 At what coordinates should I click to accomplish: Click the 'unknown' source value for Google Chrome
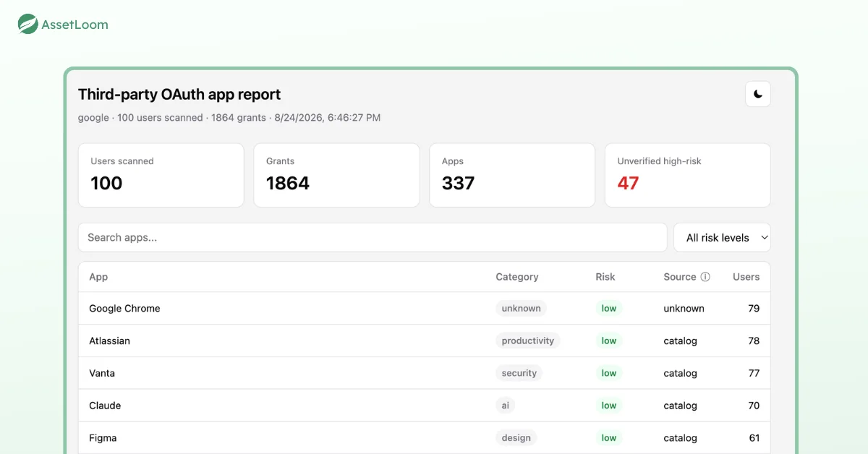point(684,308)
